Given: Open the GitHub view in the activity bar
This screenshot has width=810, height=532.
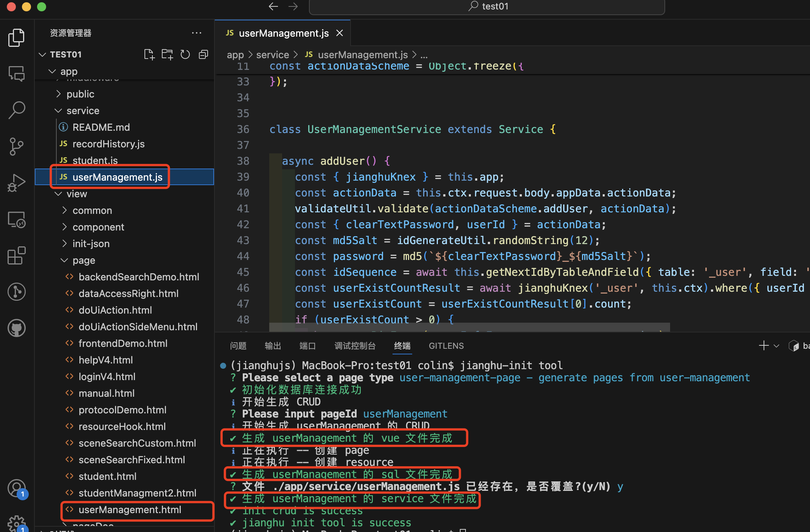Looking at the screenshot, I should (16, 328).
